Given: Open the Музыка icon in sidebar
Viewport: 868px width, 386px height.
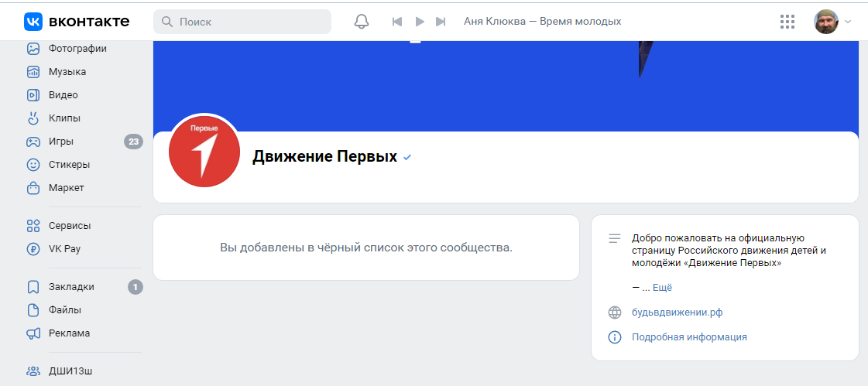Looking at the screenshot, I should [33, 72].
